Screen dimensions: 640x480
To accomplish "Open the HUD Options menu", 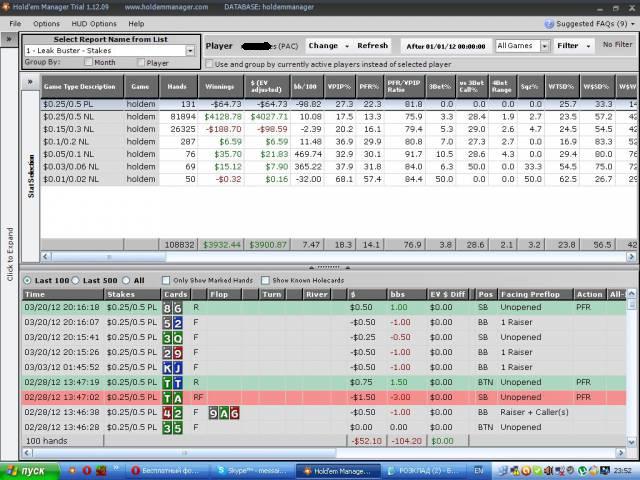I will [94, 24].
